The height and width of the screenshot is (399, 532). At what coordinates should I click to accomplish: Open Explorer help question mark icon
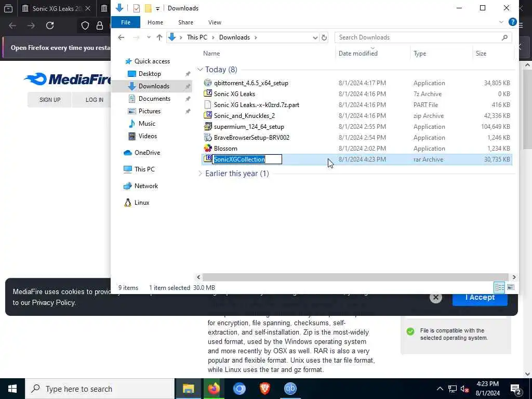coord(513,22)
